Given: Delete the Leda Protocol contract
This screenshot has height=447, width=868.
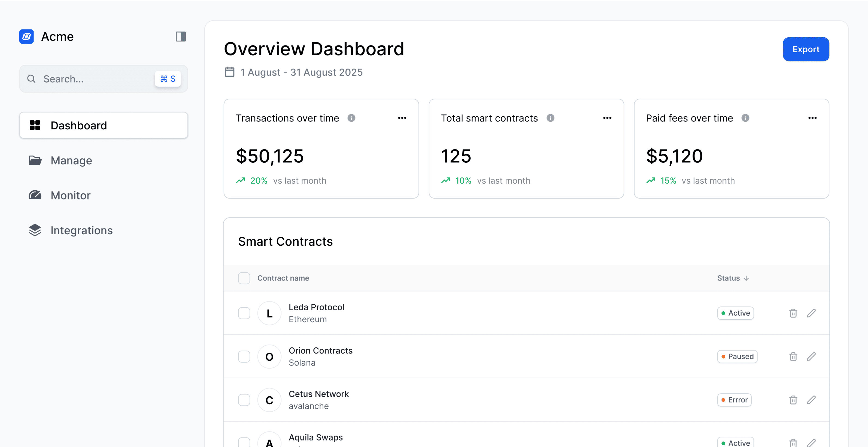Looking at the screenshot, I should click(793, 313).
